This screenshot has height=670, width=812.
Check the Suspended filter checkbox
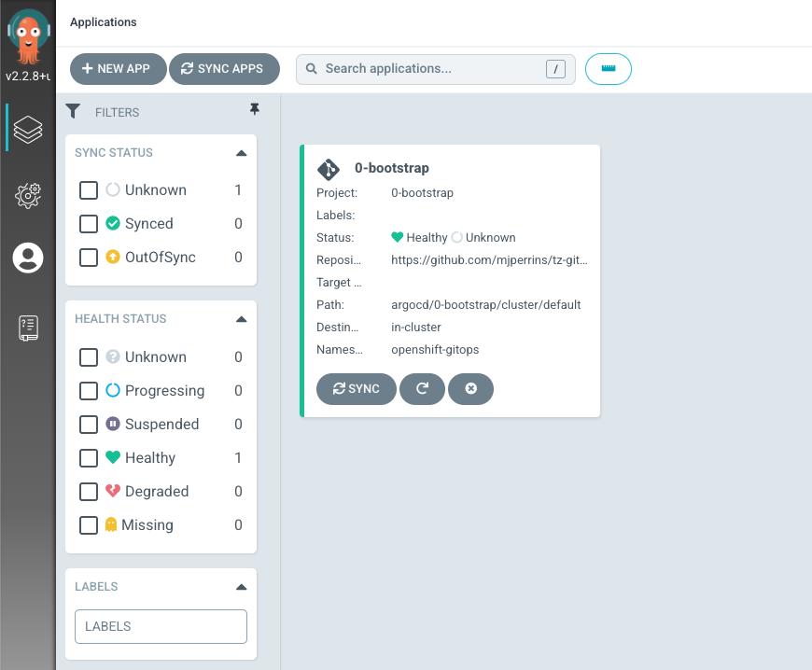pos(89,424)
